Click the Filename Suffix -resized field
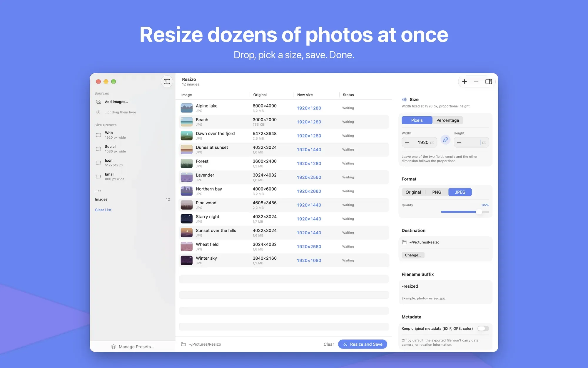Screen dimensions: 588x368 (445, 286)
